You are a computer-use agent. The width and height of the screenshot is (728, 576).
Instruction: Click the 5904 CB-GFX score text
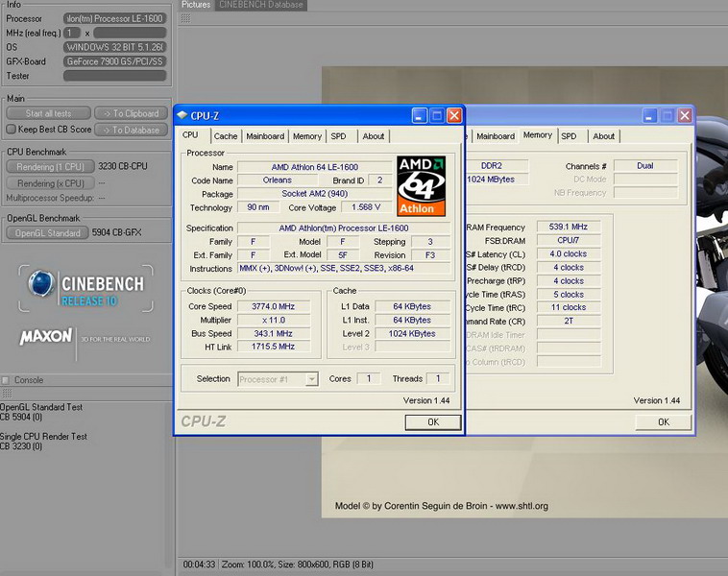tap(116, 232)
